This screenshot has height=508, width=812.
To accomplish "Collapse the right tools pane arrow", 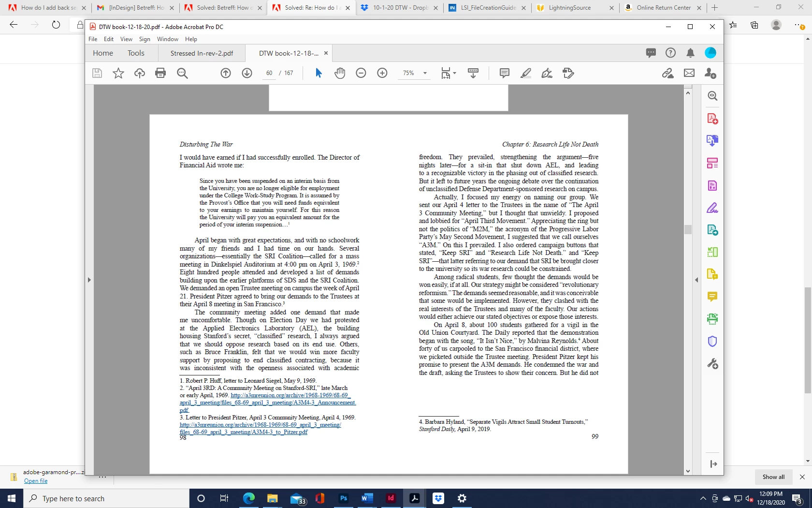I will coord(696,280).
